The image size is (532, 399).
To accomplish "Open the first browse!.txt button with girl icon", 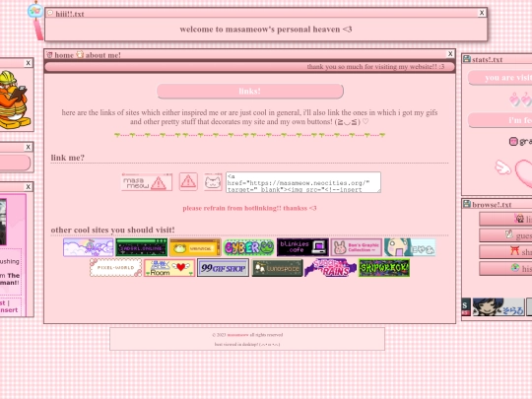I will coord(505,219).
